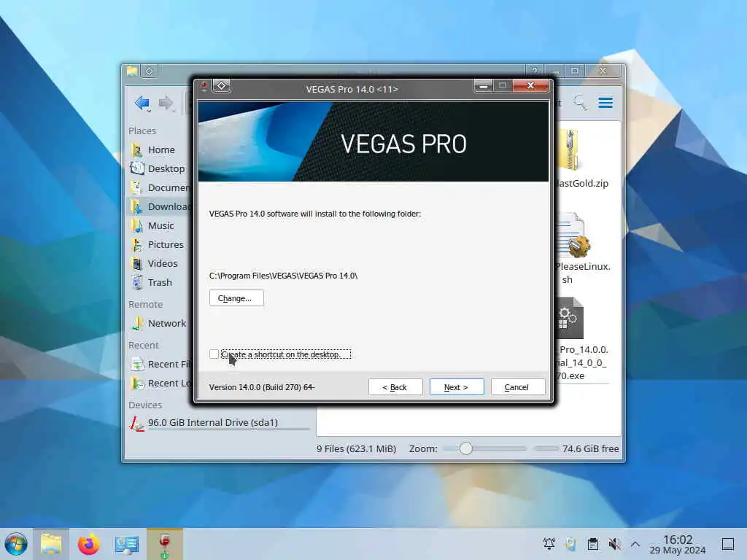This screenshot has width=747, height=560.
Task: Open the file manager hamburger menu
Action: click(x=605, y=103)
